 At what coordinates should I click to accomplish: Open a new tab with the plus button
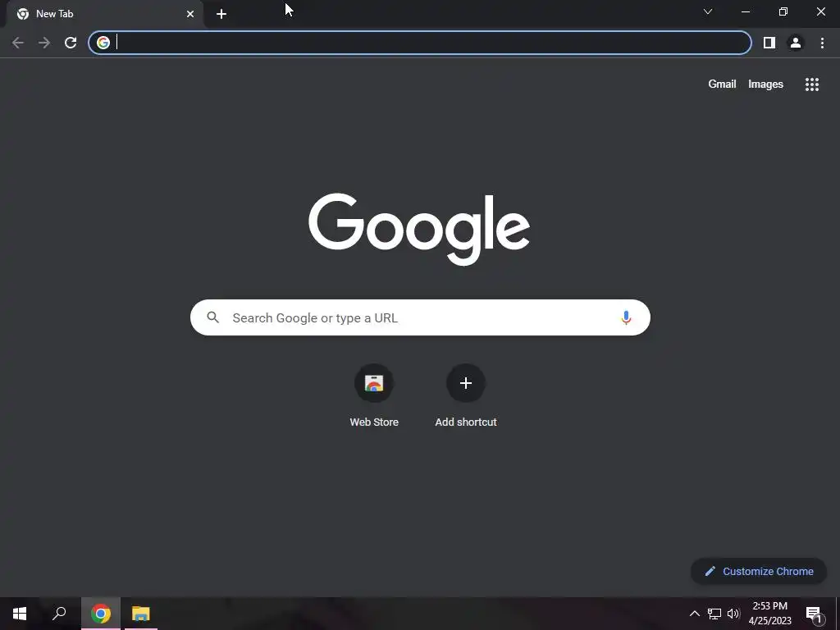pos(221,14)
